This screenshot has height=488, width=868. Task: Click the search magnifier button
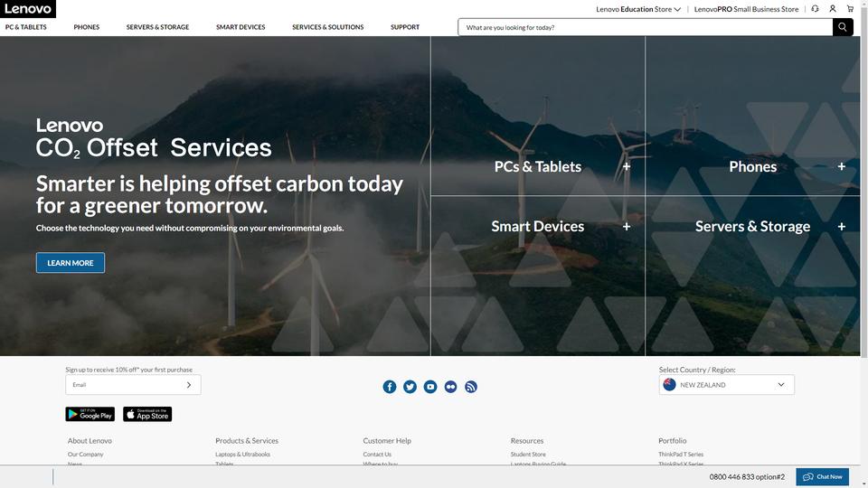(x=843, y=26)
